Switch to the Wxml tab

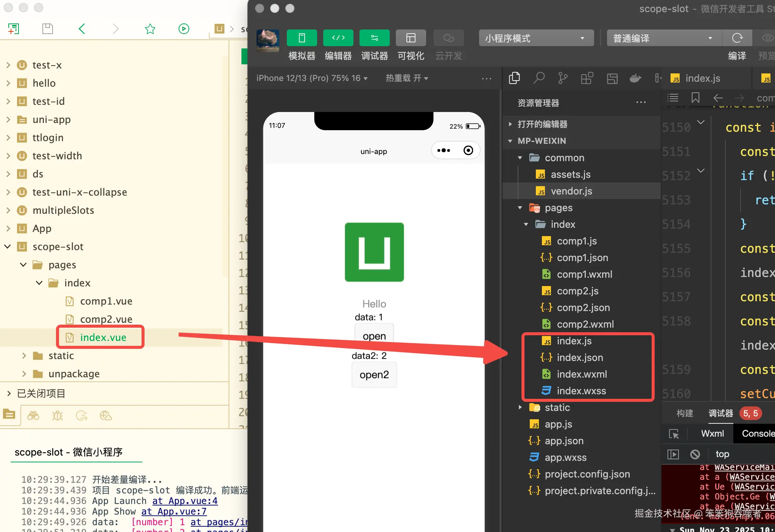[x=712, y=434]
